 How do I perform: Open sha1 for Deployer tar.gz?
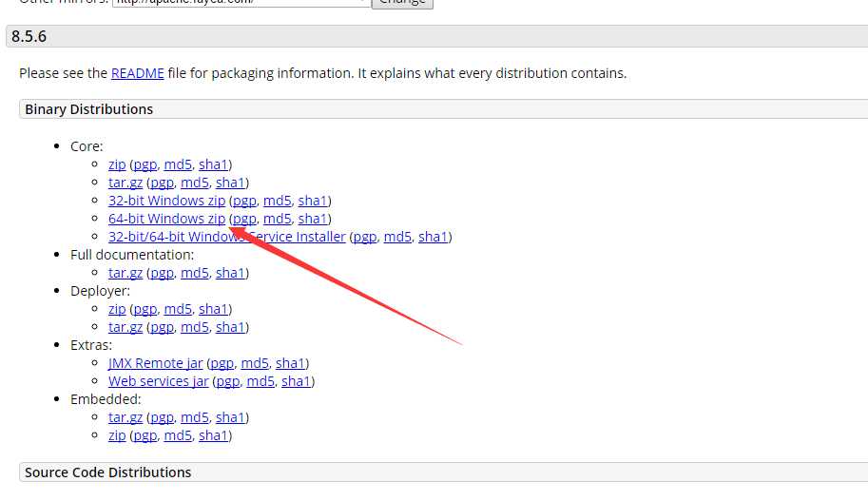[230, 327]
